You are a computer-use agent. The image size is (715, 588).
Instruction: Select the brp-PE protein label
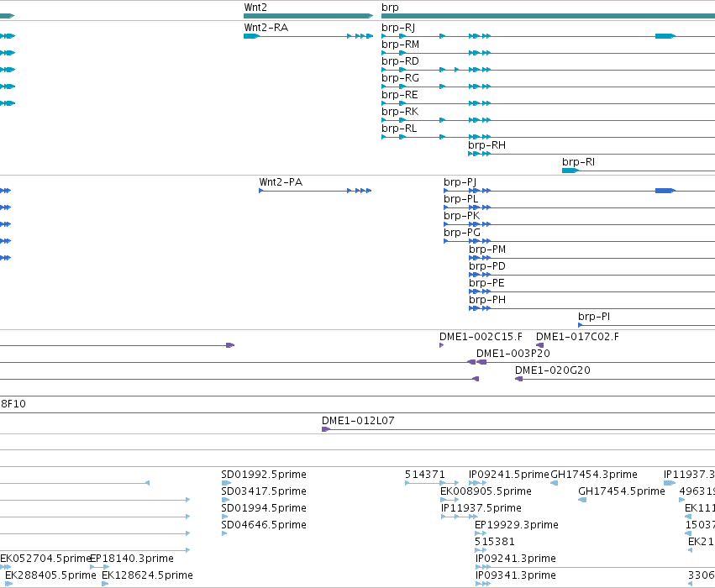click(x=486, y=284)
